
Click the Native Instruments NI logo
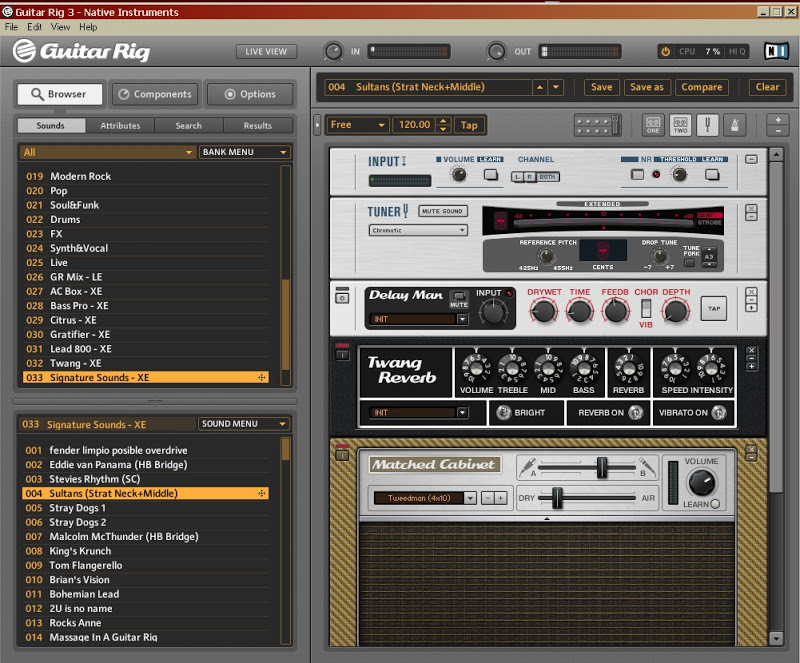pos(774,51)
